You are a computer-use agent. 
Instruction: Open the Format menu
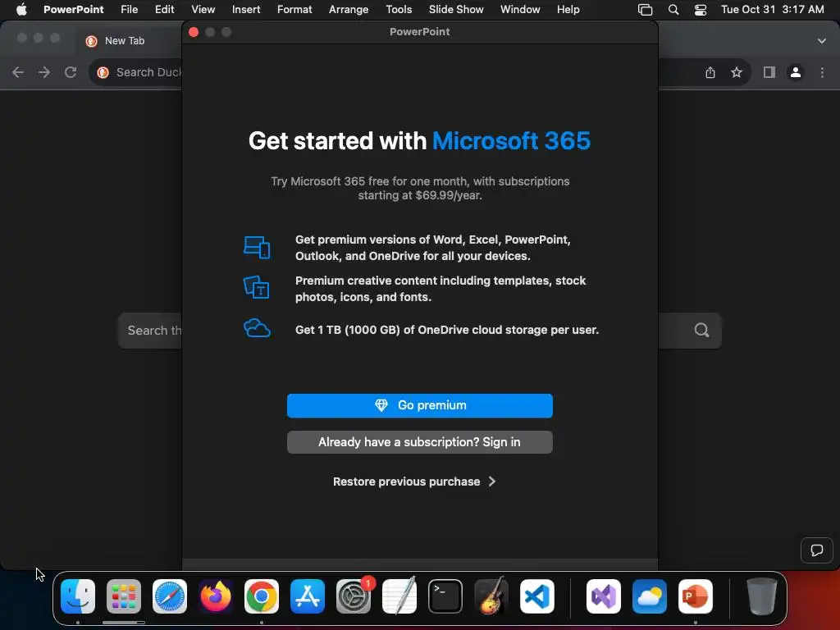[x=294, y=10]
